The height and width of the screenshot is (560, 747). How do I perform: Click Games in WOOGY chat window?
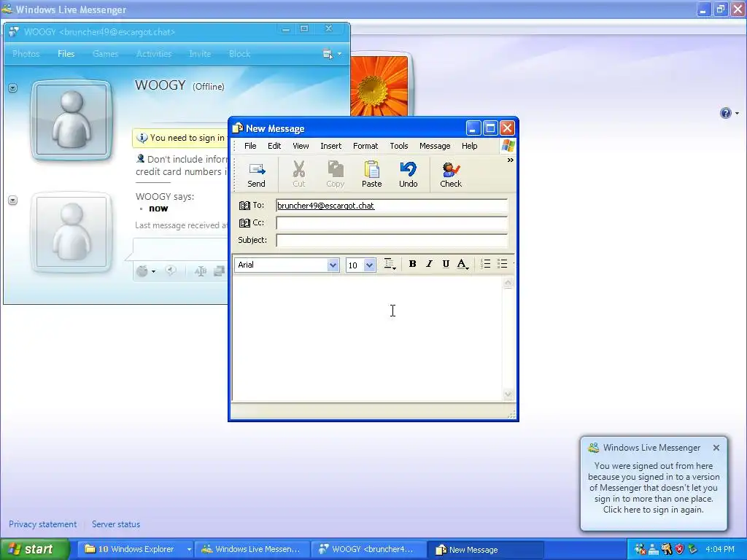[105, 54]
